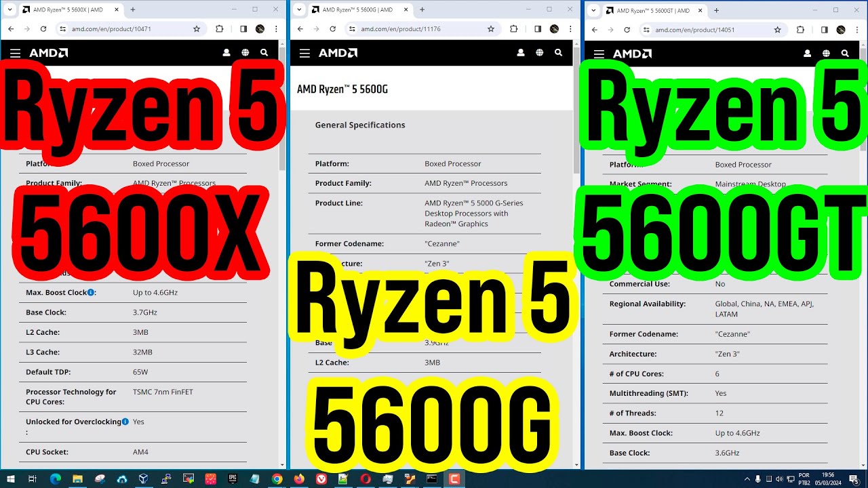Open hamburger menu in the 5600GT window

599,54
